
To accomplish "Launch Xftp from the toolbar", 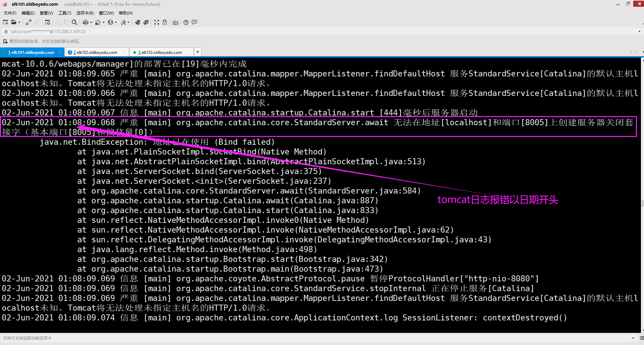I will [x=146, y=22].
